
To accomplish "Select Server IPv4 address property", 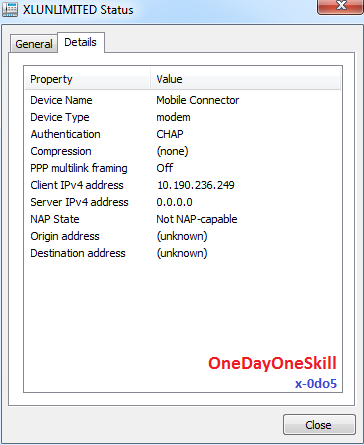I will [79, 202].
